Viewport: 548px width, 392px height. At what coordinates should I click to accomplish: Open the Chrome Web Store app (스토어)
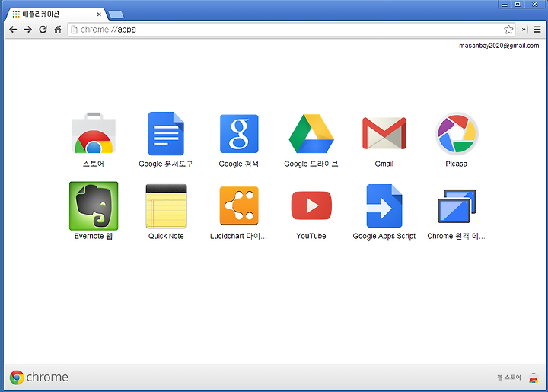coord(94,133)
